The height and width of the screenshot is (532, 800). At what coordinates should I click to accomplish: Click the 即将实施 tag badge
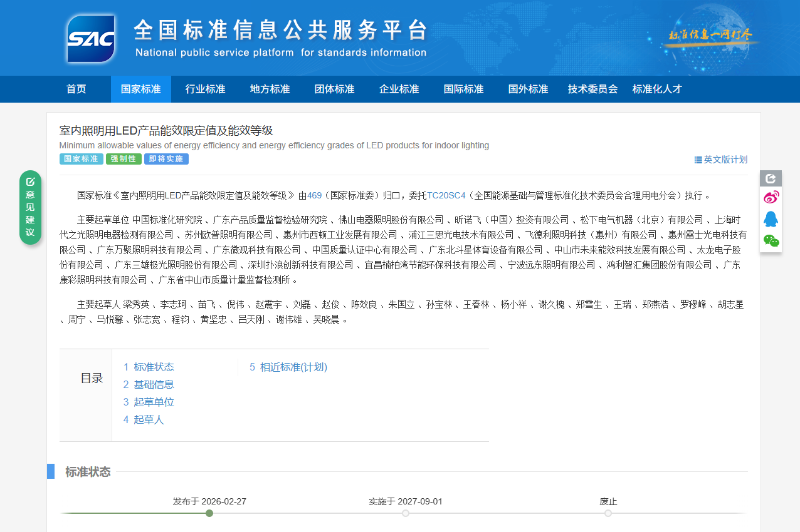coord(166,159)
